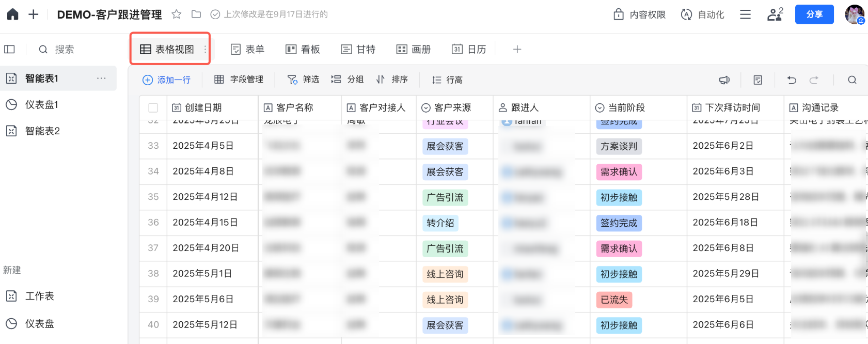Screen dimensions: 868x344
Task: Open the collaborators icon
Action: 775,14
